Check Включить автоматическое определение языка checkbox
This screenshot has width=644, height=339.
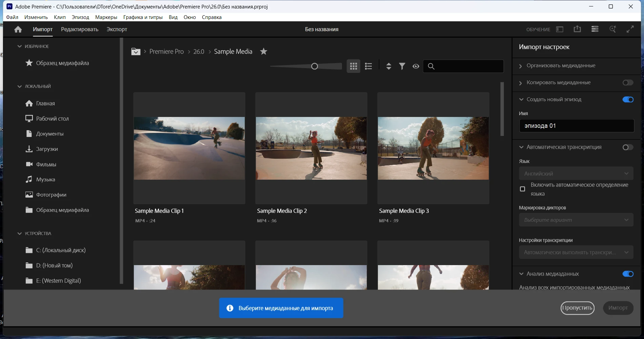click(523, 189)
